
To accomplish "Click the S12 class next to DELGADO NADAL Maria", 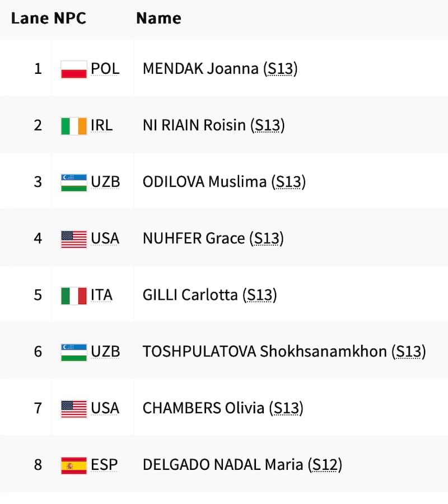I will [x=325, y=465].
